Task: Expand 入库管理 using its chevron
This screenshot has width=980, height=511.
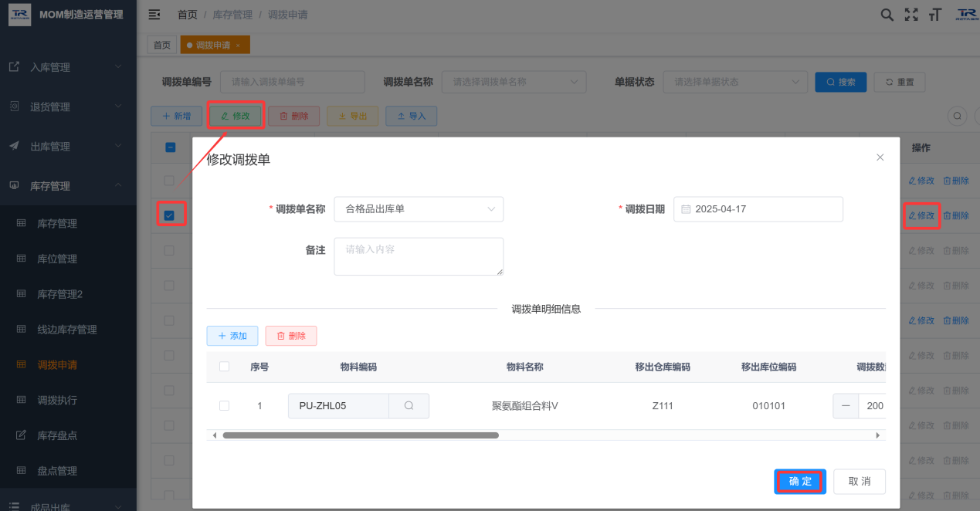Action: pyautogui.click(x=118, y=66)
